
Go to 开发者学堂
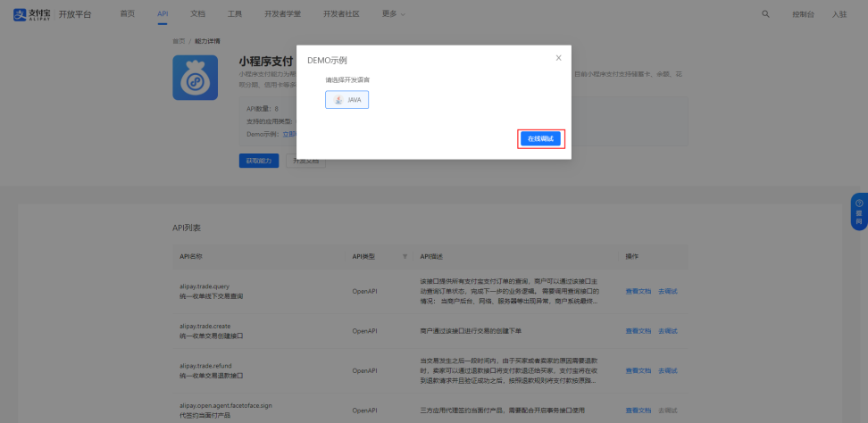(283, 14)
